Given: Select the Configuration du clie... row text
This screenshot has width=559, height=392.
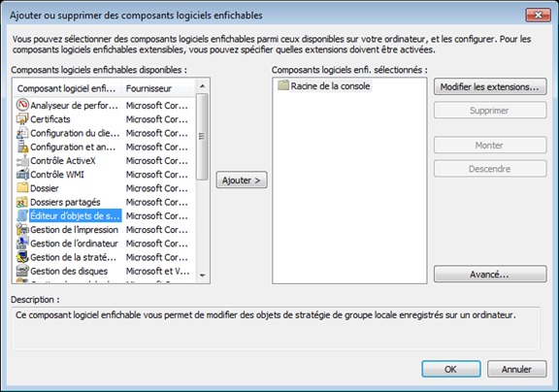Looking at the screenshot, I should click(75, 133).
